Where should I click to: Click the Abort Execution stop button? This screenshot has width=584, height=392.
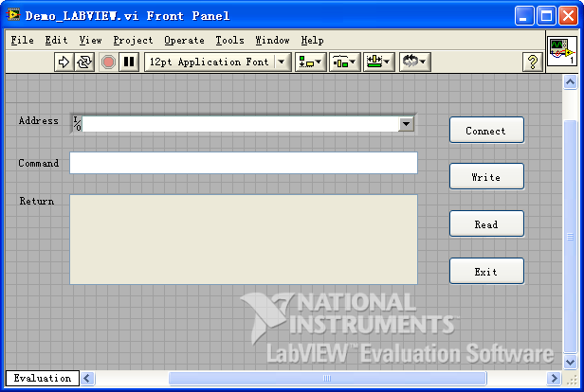(x=108, y=62)
